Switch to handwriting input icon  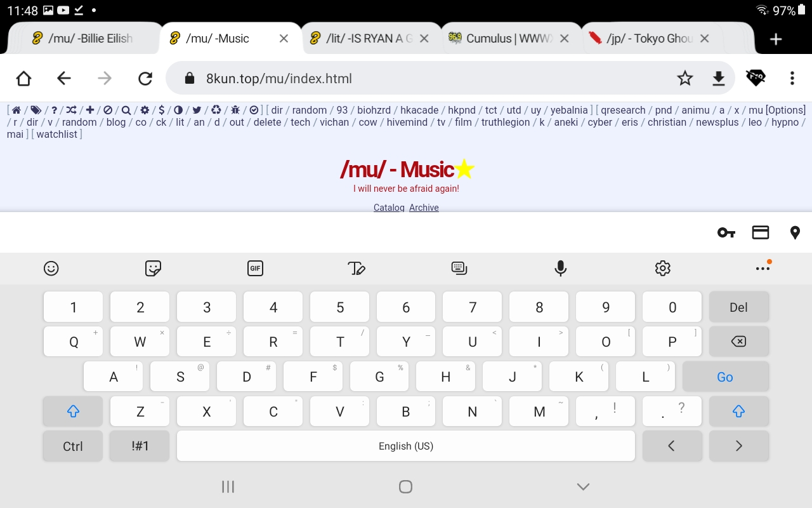(x=357, y=269)
